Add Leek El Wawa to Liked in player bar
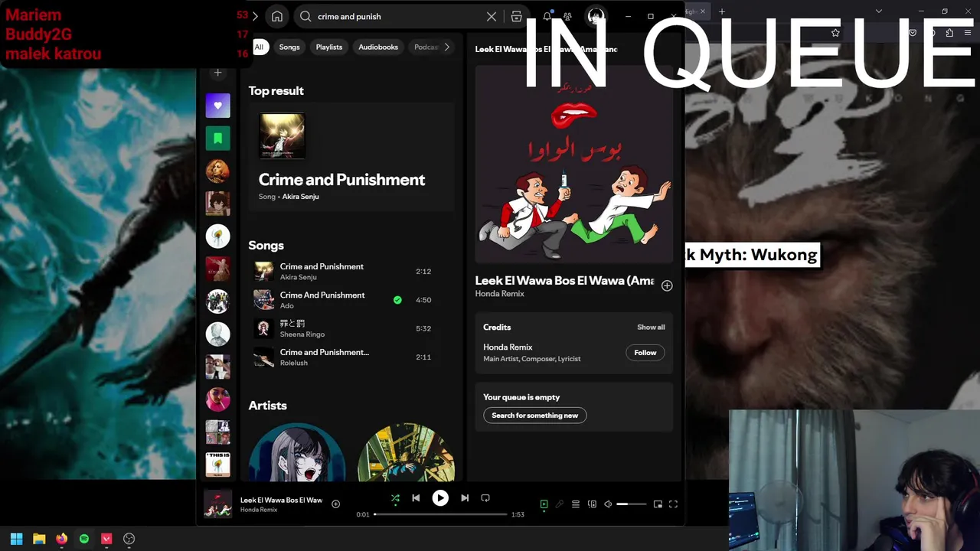This screenshot has height=551, width=980. pos(335,504)
